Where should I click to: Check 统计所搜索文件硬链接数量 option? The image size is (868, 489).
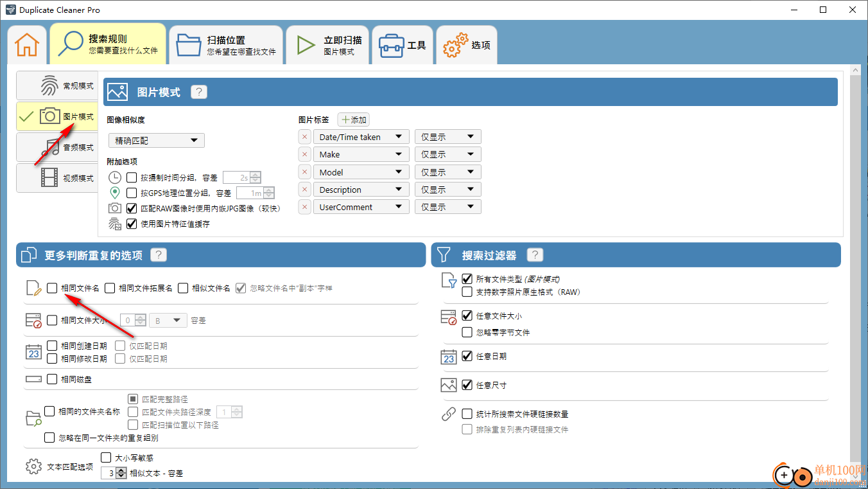(x=467, y=414)
